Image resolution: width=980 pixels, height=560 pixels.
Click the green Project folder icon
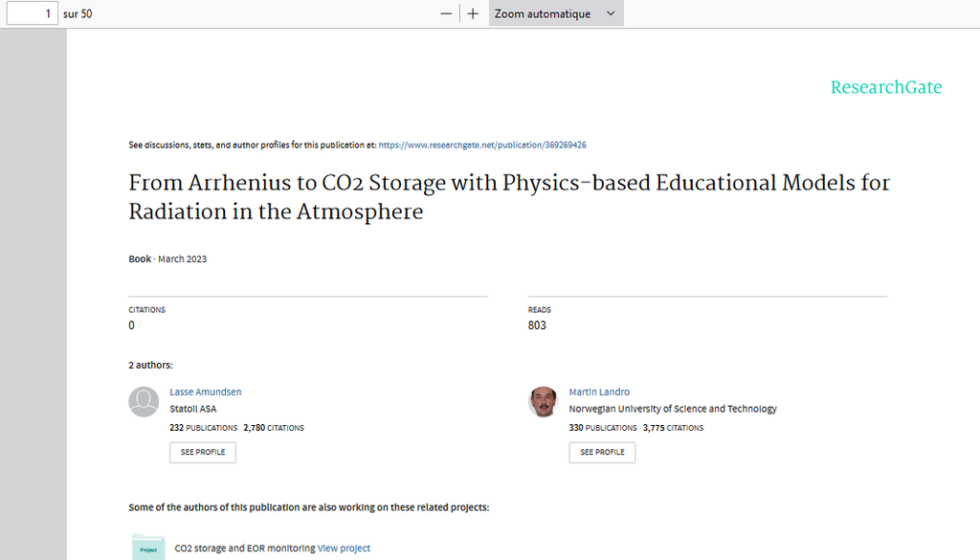(x=147, y=548)
